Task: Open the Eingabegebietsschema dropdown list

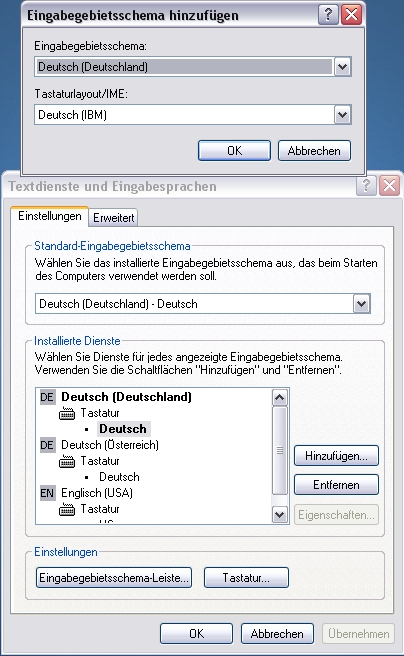Action: (x=342, y=67)
